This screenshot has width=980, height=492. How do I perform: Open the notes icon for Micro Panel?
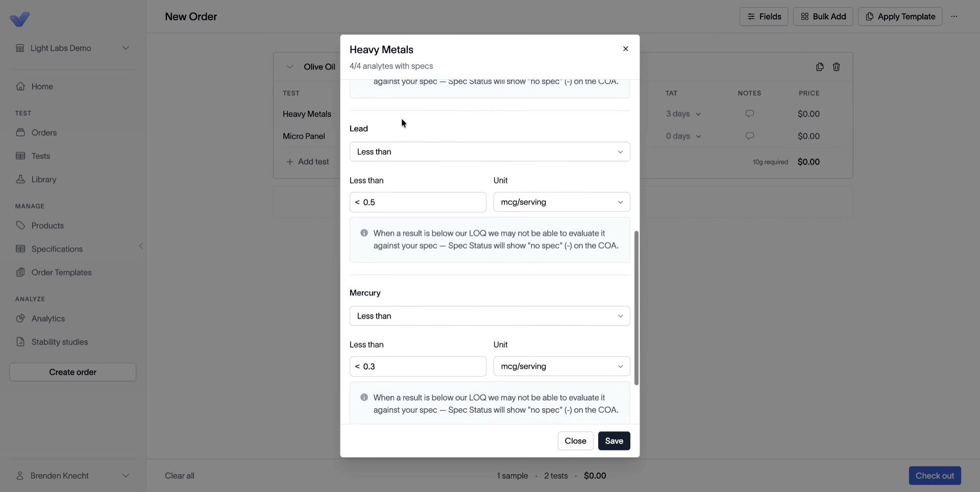point(749,136)
